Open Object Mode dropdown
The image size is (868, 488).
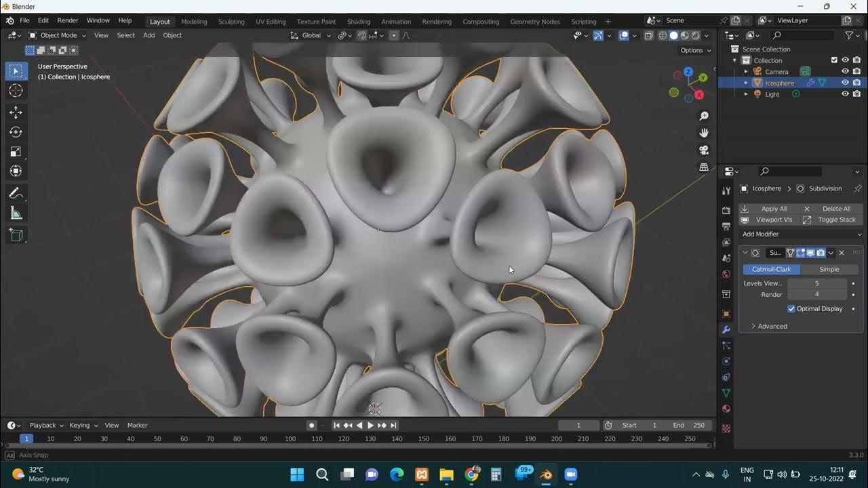[57, 35]
